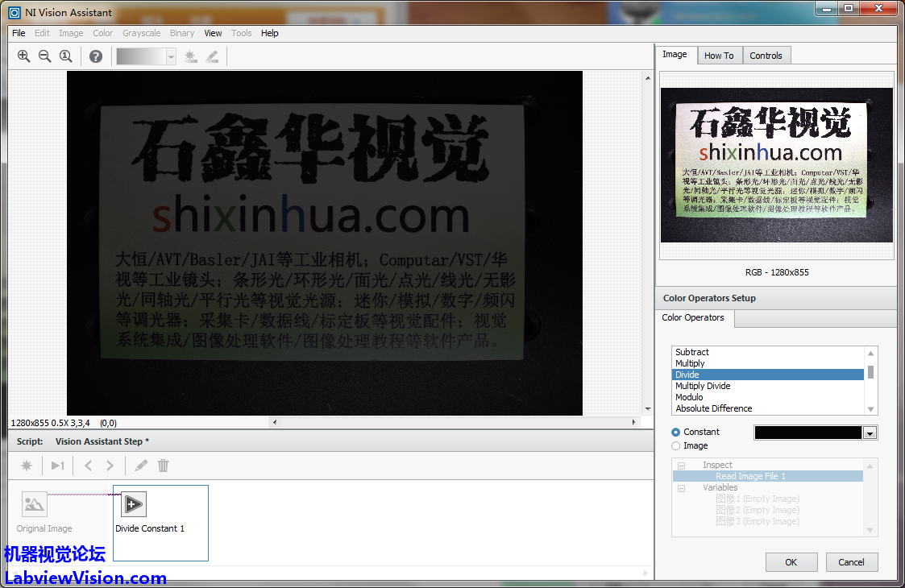Click the Run Once script icon
This screenshot has height=588, width=905.
tap(57, 466)
